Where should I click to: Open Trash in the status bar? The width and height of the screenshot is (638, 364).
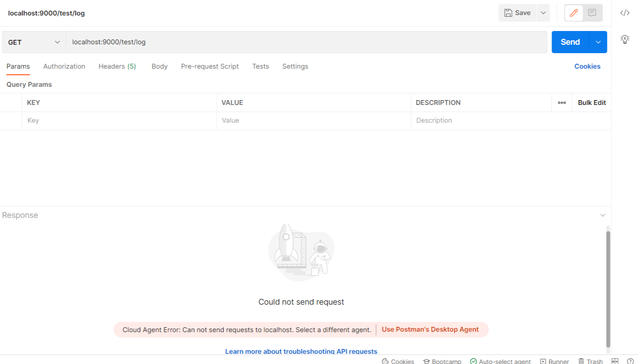tap(590, 361)
